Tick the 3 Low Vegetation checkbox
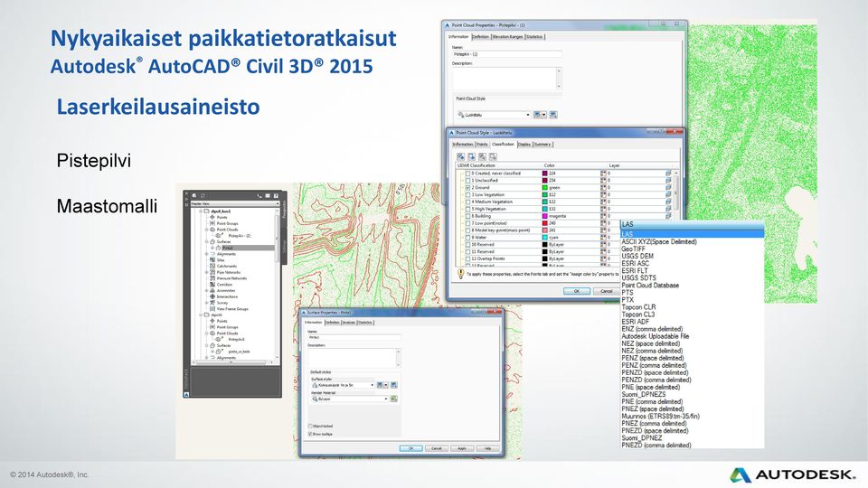The width and height of the screenshot is (868, 488). pyautogui.click(x=467, y=195)
